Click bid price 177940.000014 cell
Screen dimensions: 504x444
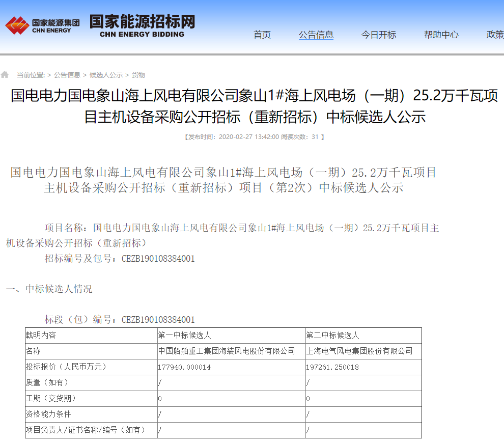(x=232, y=367)
